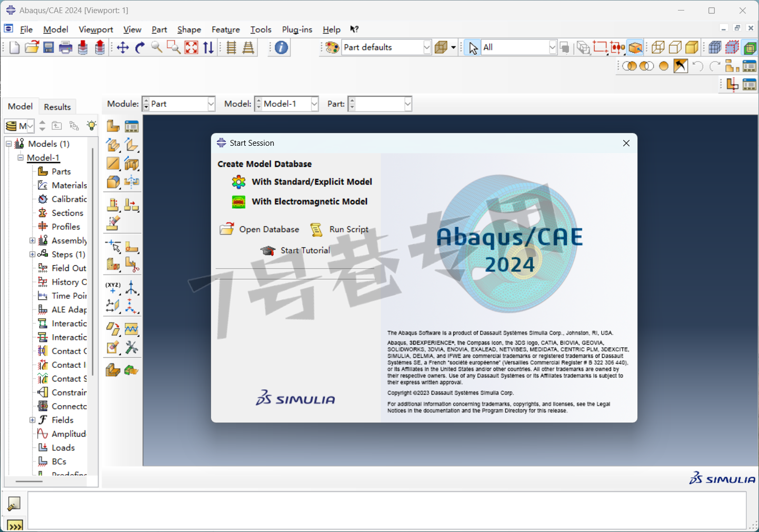Image resolution: width=759 pixels, height=532 pixels.
Task: Create database With Electromagnetic Model
Action: point(300,202)
